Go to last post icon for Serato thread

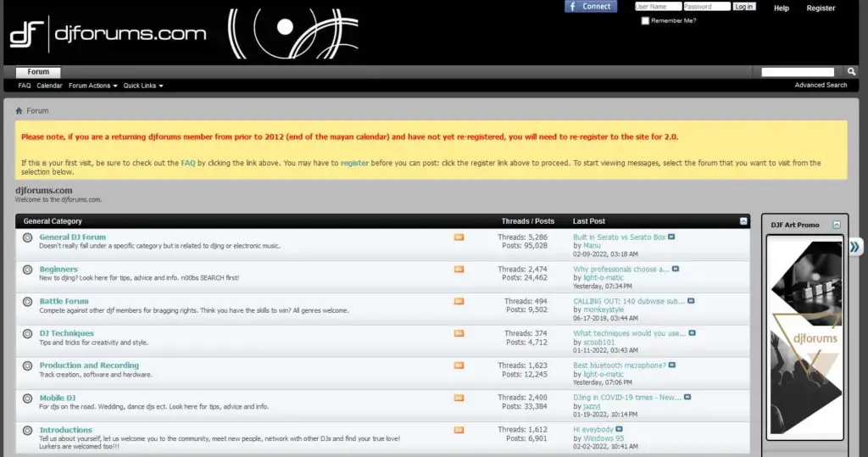[x=671, y=237]
